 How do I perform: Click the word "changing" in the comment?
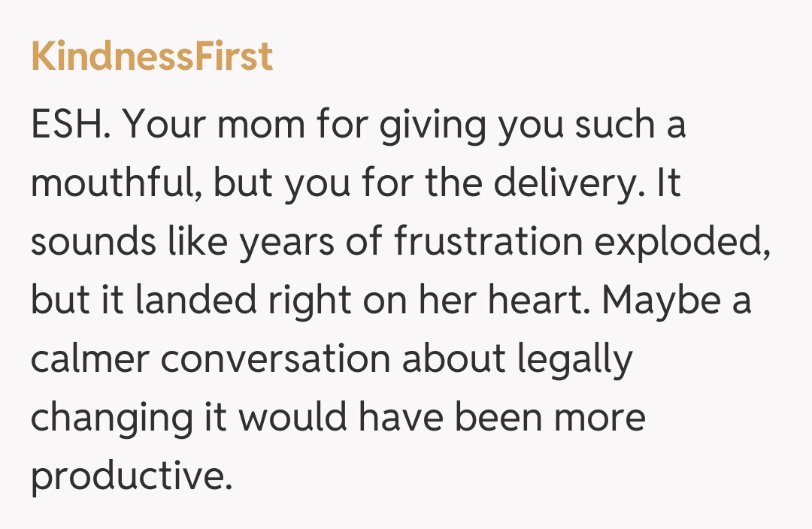point(113,419)
